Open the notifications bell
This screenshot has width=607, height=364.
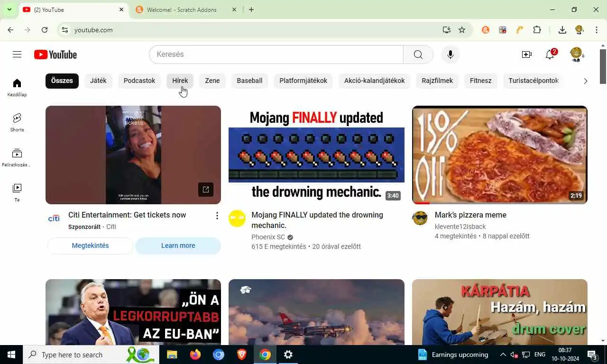point(550,55)
